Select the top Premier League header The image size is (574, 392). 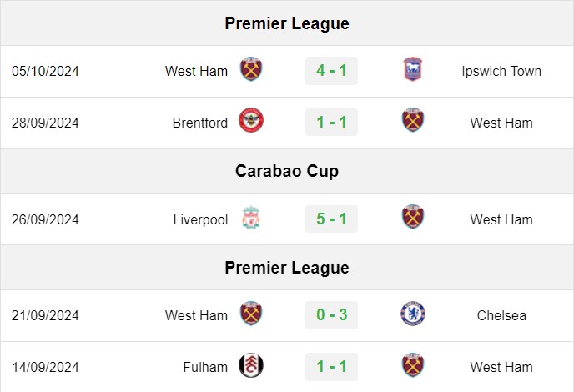coord(287,23)
